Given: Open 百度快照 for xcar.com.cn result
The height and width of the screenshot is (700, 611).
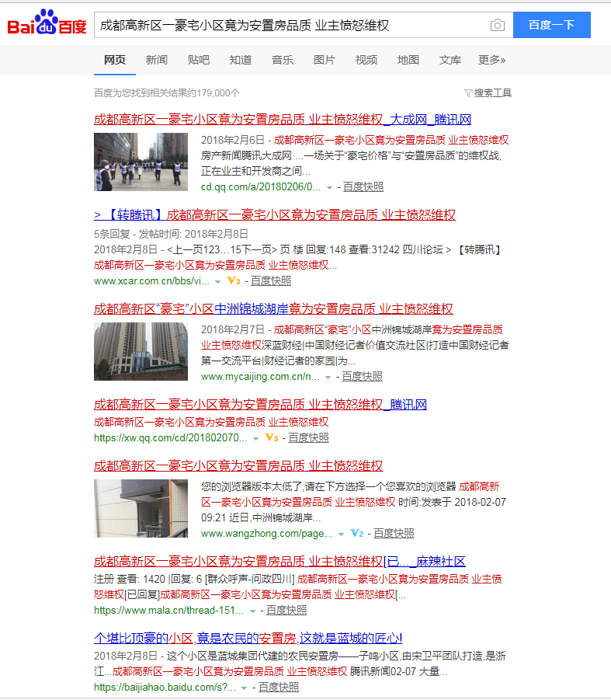Looking at the screenshot, I should click(271, 280).
